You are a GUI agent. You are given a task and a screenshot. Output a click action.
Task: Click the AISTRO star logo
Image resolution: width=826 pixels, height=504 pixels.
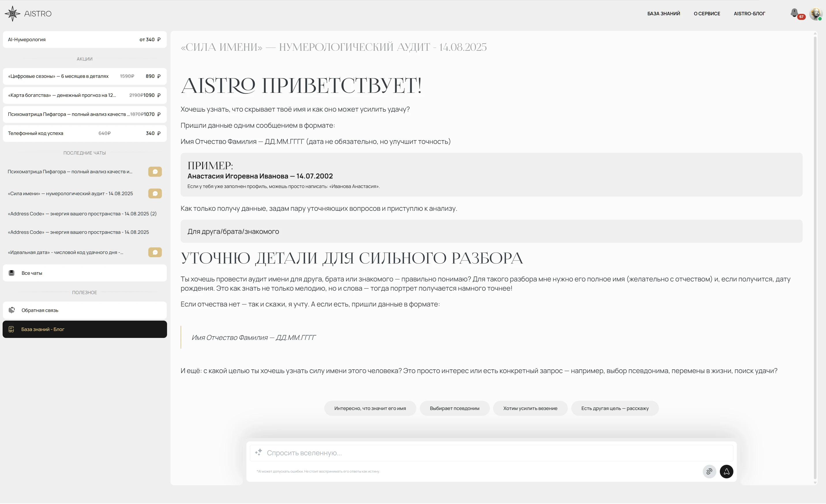[12, 14]
